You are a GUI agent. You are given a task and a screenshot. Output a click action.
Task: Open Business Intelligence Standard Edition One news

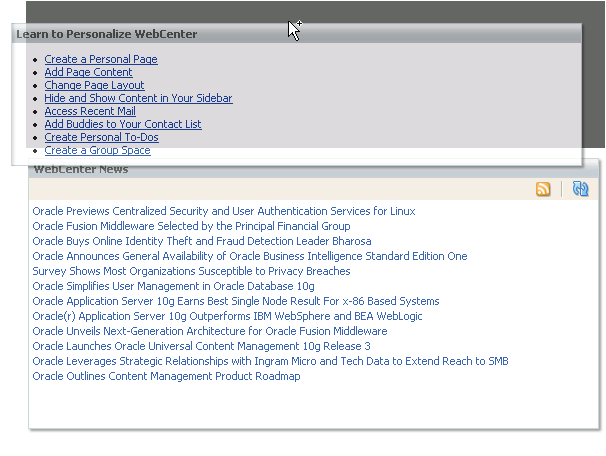point(250,256)
